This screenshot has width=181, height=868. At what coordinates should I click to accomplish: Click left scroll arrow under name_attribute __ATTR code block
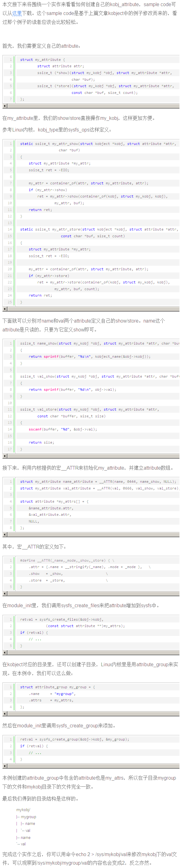[4, 535]
